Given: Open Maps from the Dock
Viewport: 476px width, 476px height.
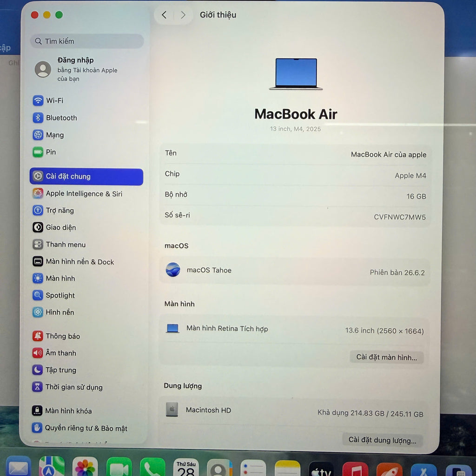Looking at the screenshot, I should coord(52,467).
